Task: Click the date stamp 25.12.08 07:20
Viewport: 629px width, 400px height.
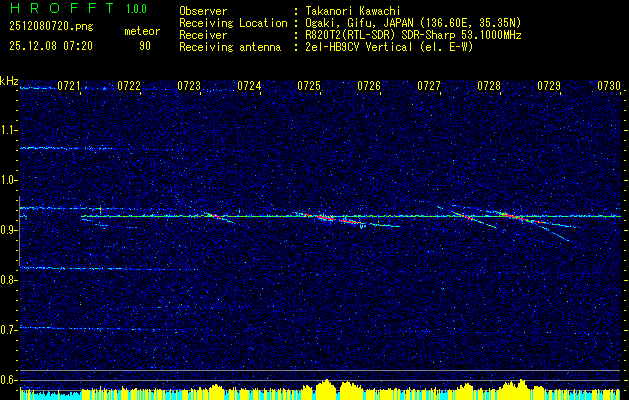Action: (x=51, y=46)
